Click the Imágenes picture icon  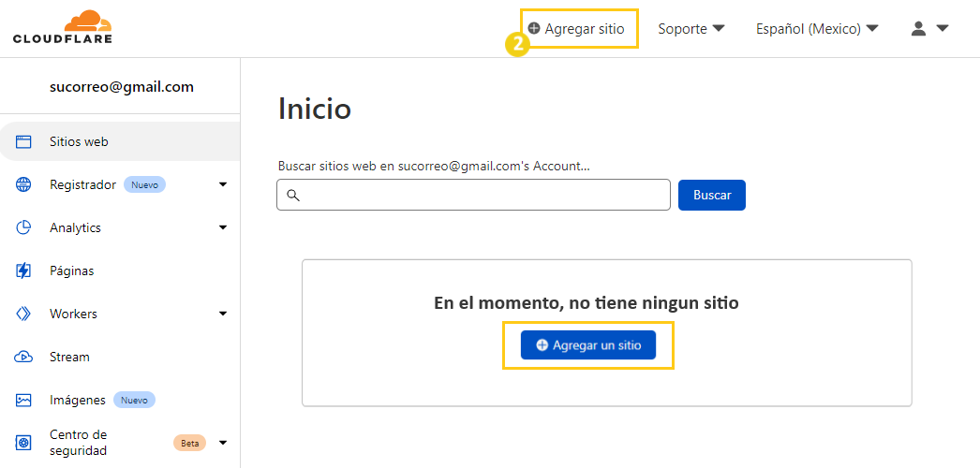coord(23,400)
